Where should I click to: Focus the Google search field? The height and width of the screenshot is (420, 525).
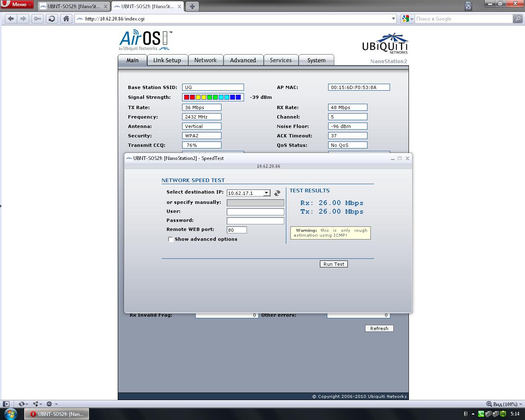pyautogui.click(x=463, y=18)
